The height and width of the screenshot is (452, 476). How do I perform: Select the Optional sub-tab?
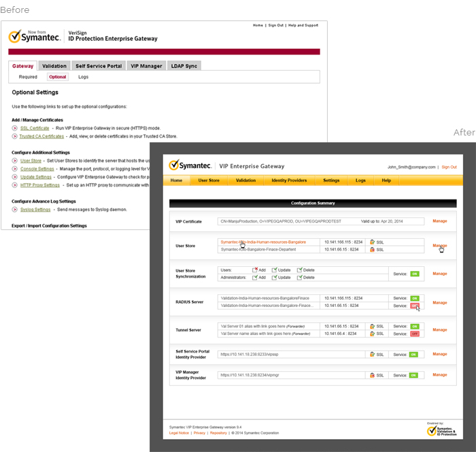point(58,77)
